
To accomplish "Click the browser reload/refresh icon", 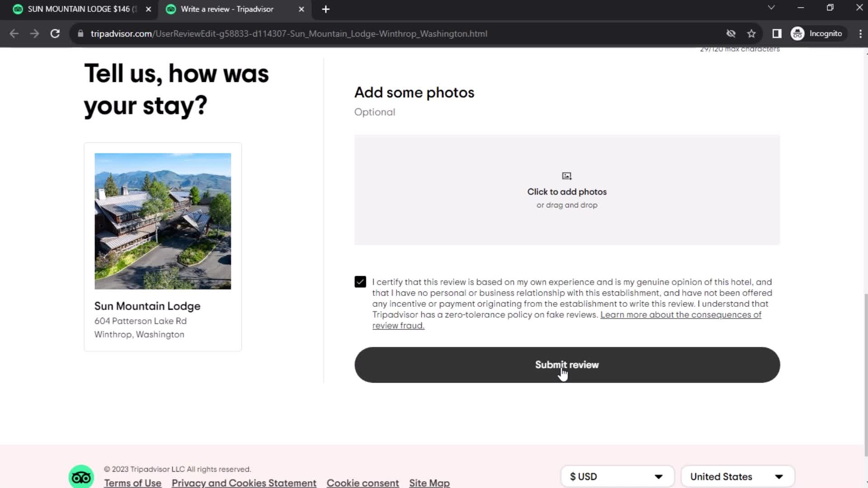I will point(54,33).
